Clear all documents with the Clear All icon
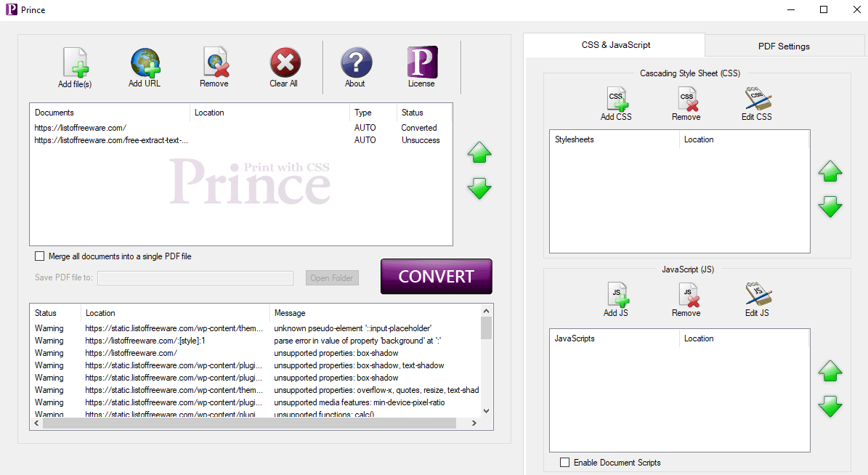Image resolution: width=868 pixels, height=475 pixels. pos(285,62)
